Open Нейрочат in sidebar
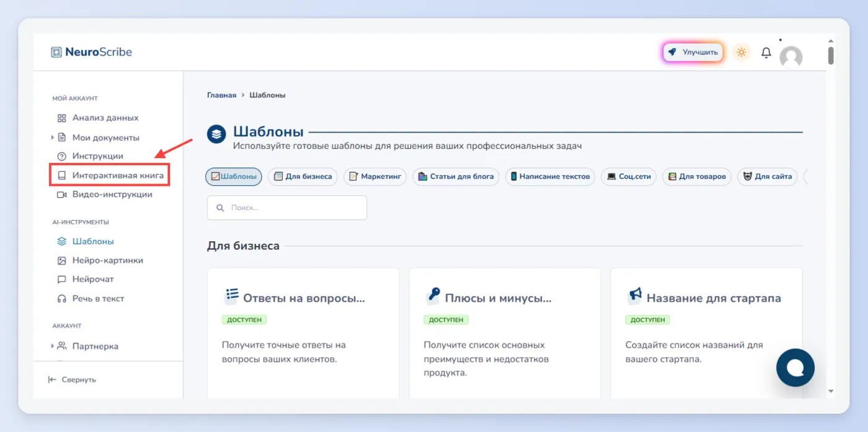 tap(93, 280)
